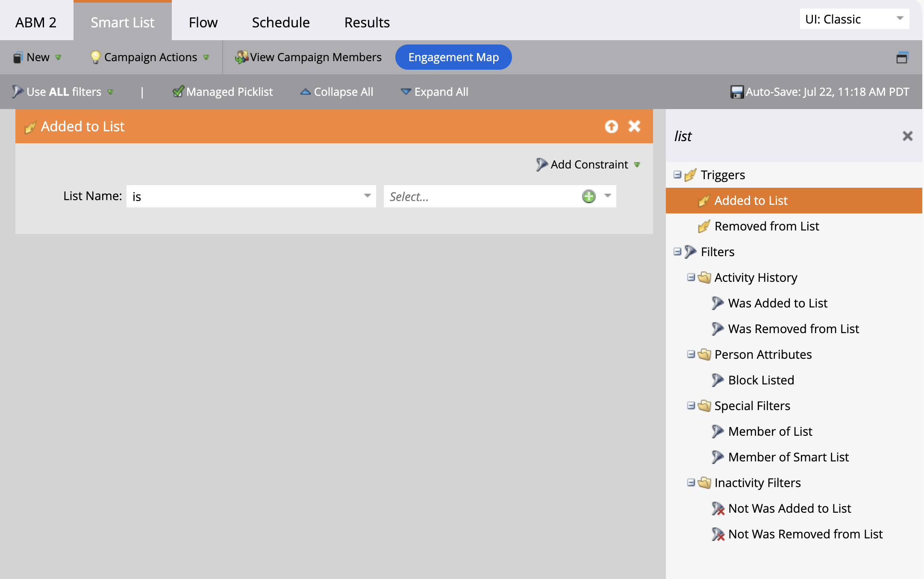Viewport: 924px width, 579px height.
Task: Collapse the Filters tree node
Action: point(677,251)
